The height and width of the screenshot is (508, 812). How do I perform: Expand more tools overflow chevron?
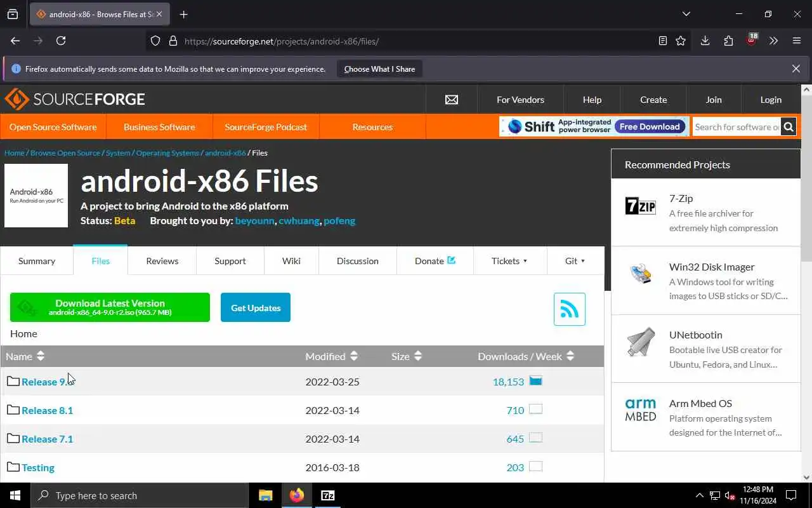tap(773, 41)
